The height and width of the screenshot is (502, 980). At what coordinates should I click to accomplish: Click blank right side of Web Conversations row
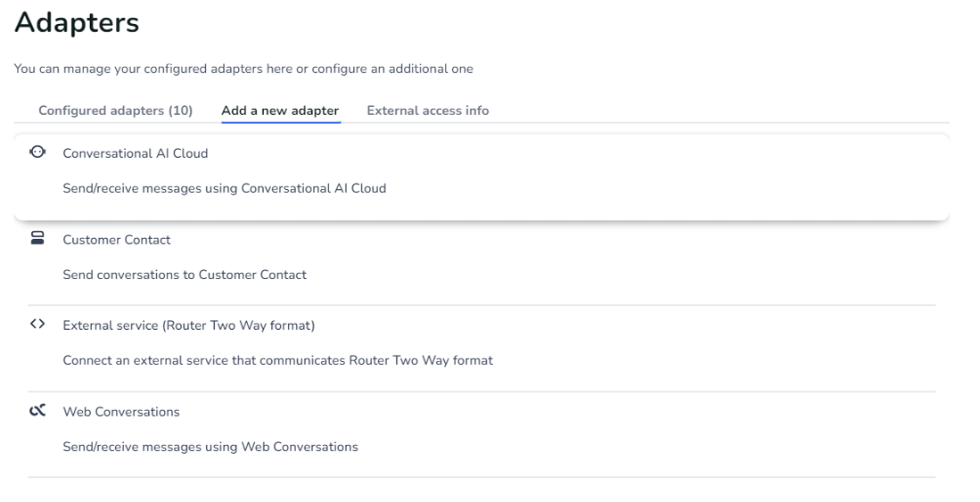pos(713,430)
